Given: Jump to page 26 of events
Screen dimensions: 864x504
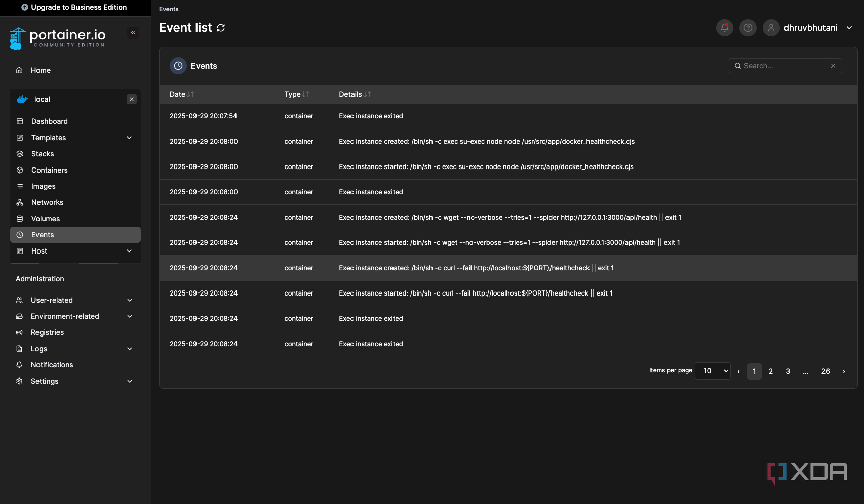Looking at the screenshot, I should [826, 371].
